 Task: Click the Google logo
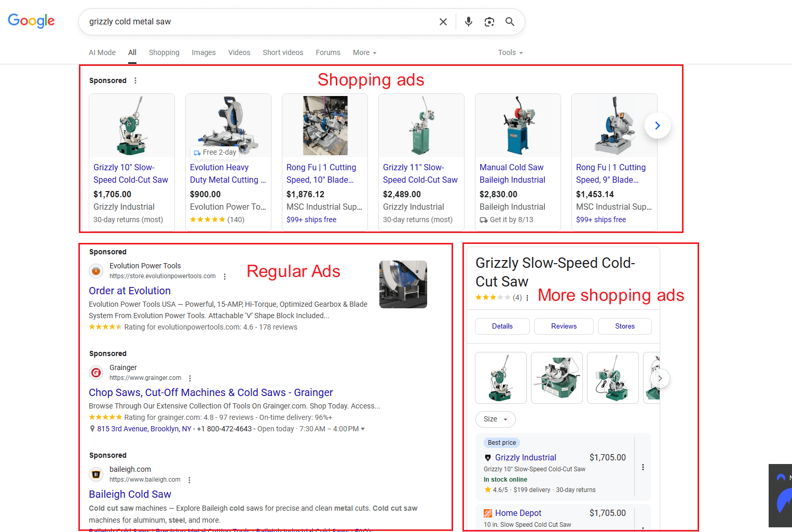(31, 20)
